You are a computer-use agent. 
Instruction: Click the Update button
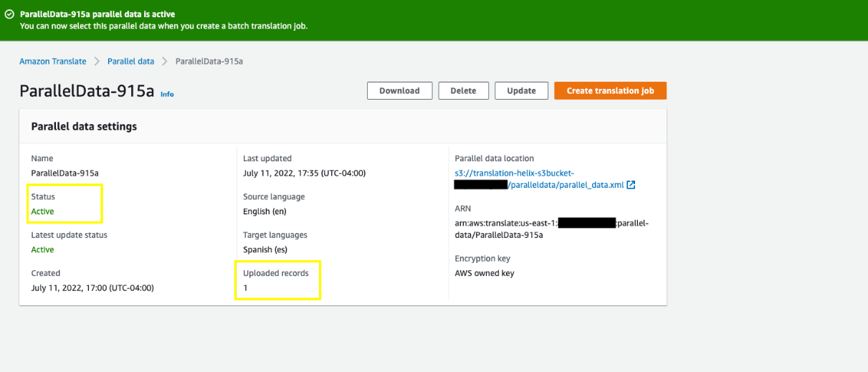click(x=521, y=91)
